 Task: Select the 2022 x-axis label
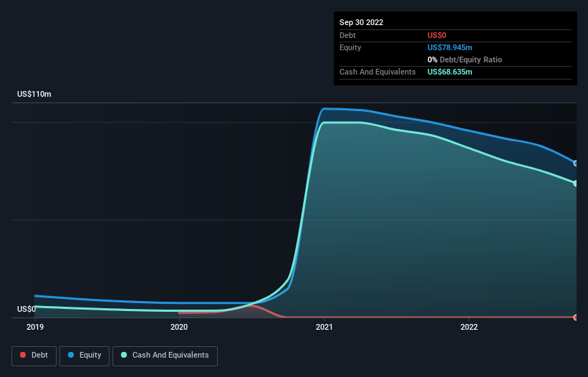[469, 327]
